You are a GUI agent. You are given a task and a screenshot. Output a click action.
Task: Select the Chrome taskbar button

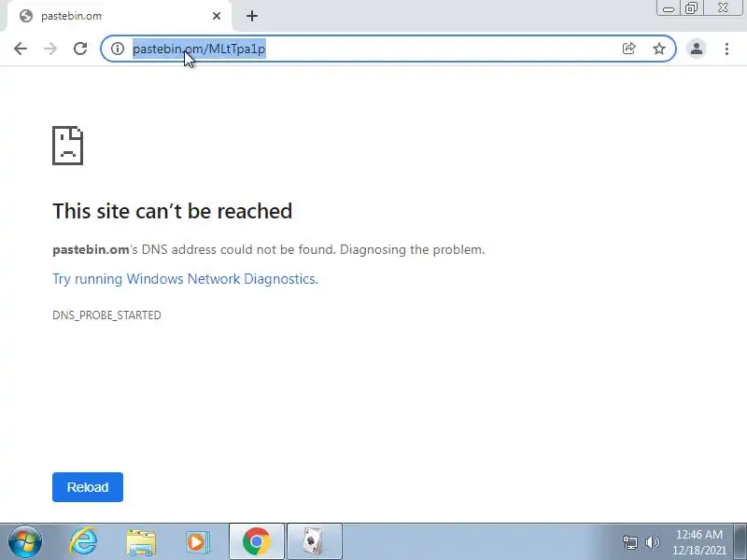tap(257, 541)
